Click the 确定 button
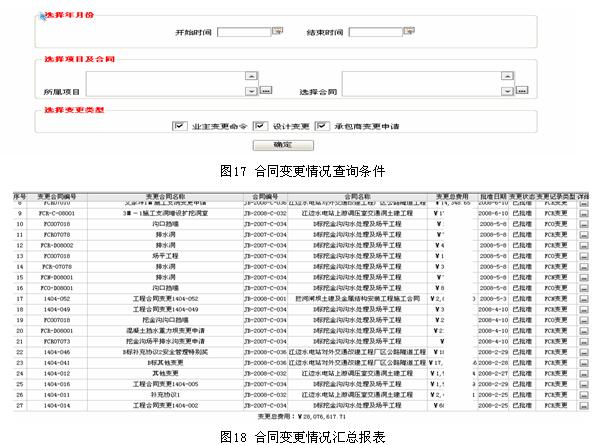 [283, 145]
